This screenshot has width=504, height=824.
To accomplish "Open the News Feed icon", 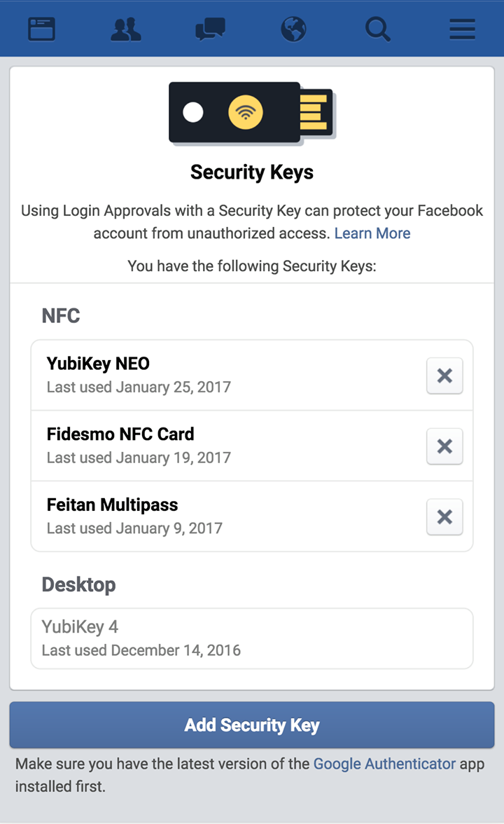I will tap(41, 29).
